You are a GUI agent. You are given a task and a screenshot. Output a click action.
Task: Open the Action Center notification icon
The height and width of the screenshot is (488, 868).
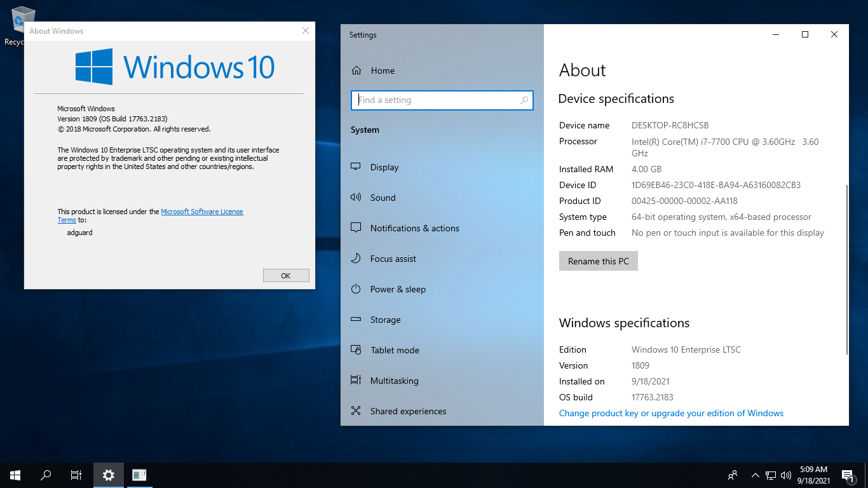tap(848, 475)
